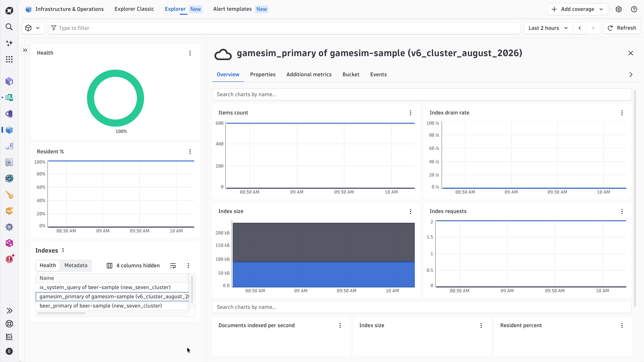Viewport: 644px width, 362px height.
Task: Open Explorer New tab
Action: tap(183, 9)
